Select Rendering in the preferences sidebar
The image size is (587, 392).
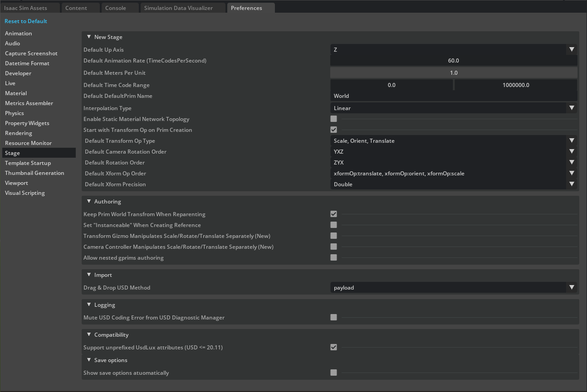19,133
